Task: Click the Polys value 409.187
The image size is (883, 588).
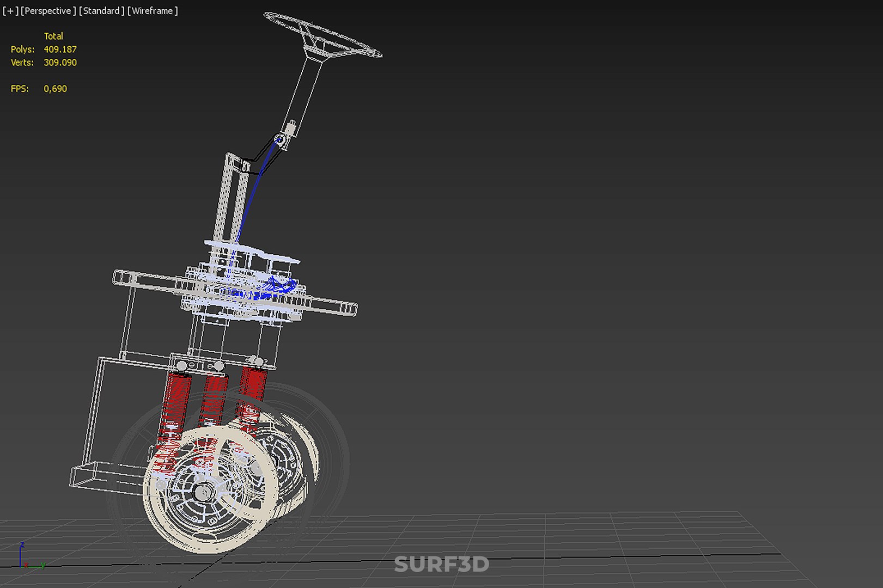Action: click(60, 50)
